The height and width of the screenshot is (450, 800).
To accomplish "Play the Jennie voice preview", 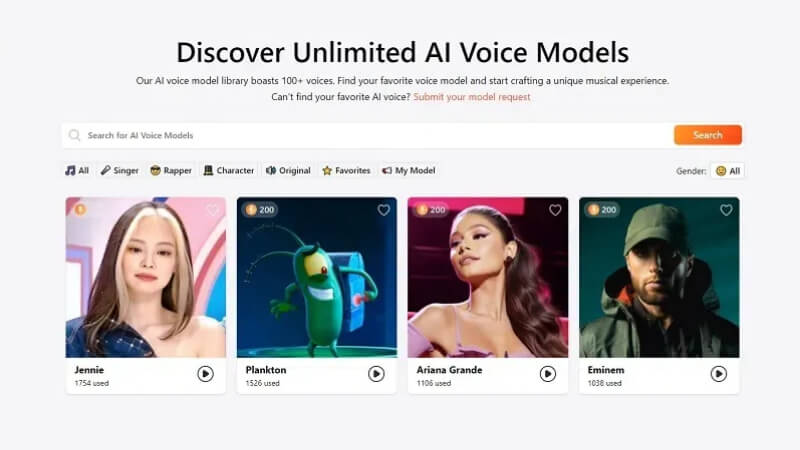I will pos(205,374).
